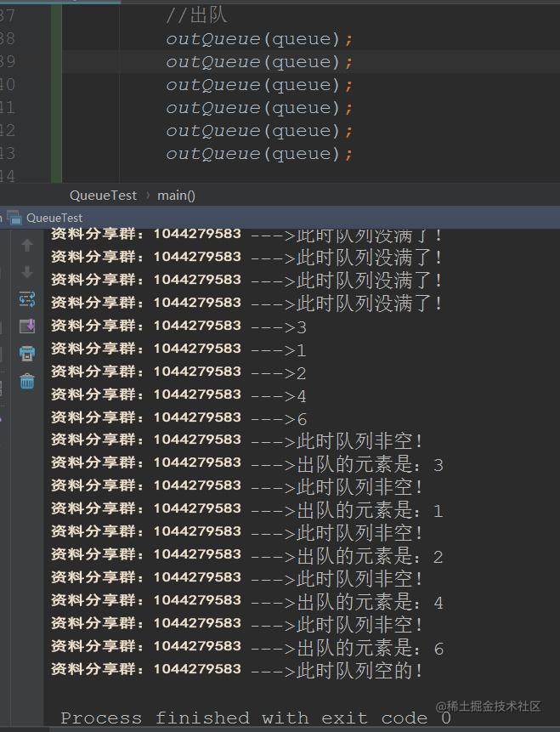Image resolution: width=560 pixels, height=732 pixels.
Task: Click console line 出队的元素是: 6
Action: tap(247, 647)
